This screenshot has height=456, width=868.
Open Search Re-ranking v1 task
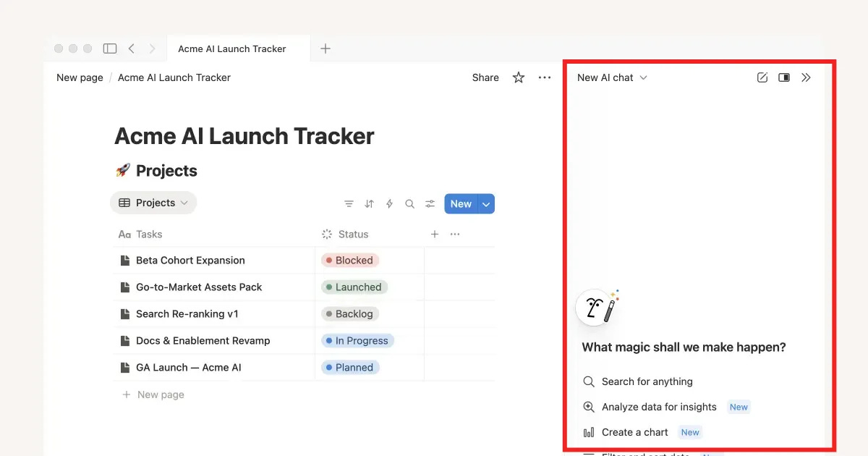coord(187,314)
